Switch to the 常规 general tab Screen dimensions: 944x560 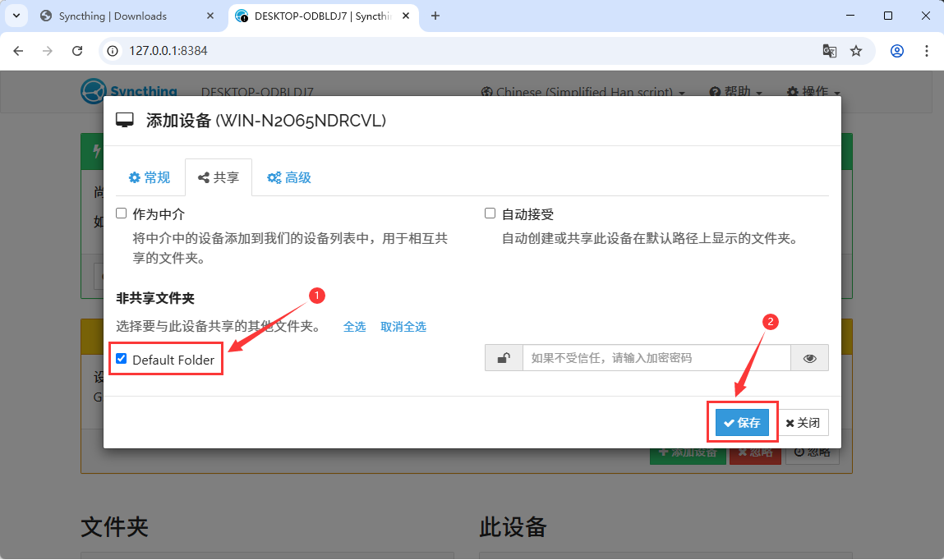(x=150, y=177)
